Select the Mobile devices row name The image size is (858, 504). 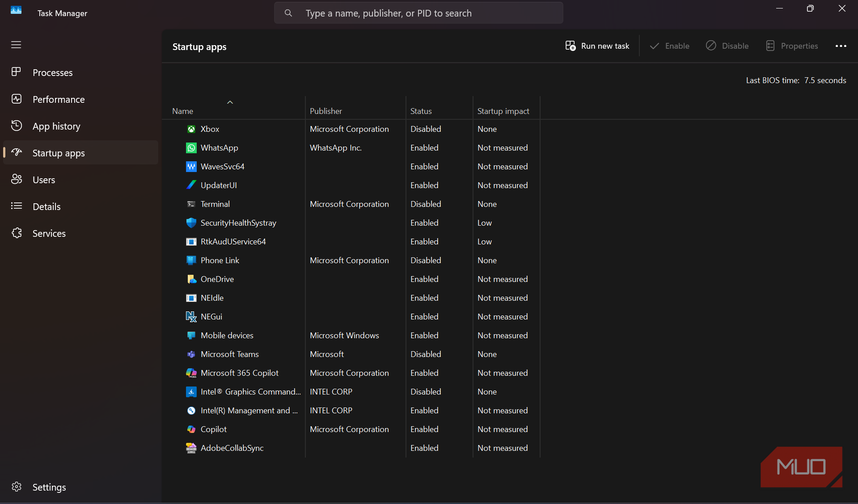[x=227, y=336]
